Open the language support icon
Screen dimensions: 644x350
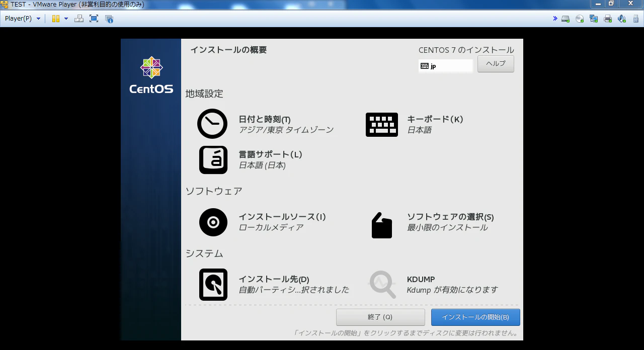click(213, 160)
